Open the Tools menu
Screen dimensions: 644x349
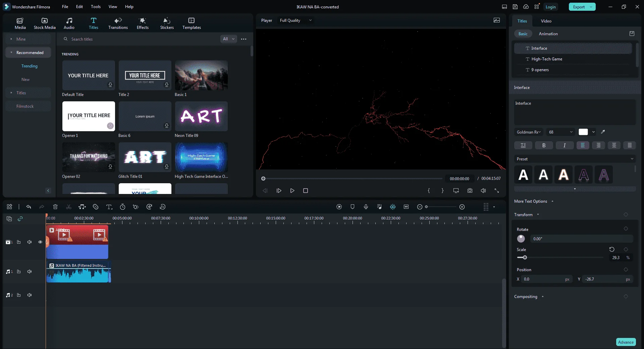click(96, 7)
